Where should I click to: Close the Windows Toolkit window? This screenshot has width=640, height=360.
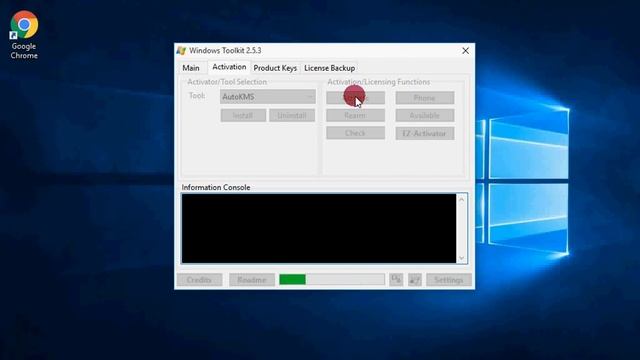click(465, 51)
